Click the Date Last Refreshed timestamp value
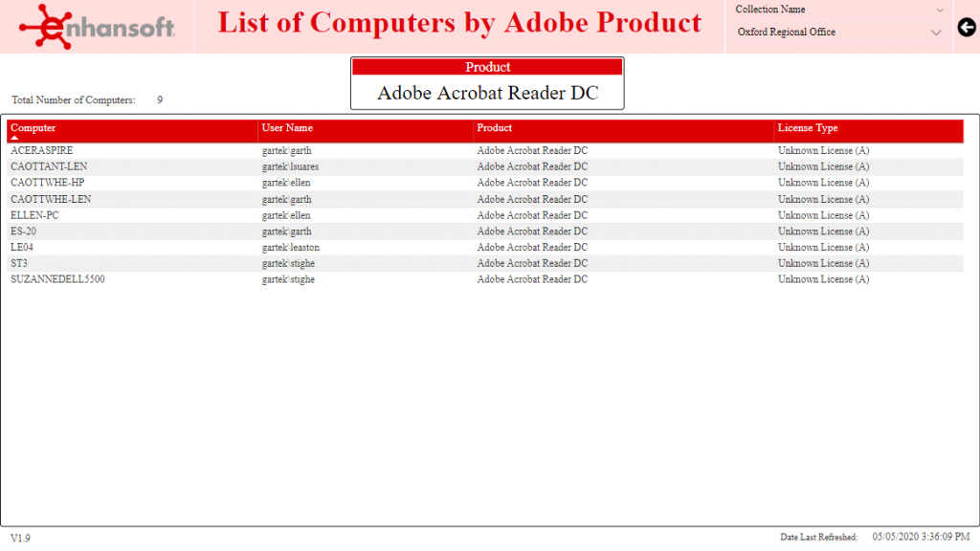Image resolution: width=980 pixels, height=551 pixels. tap(921, 537)
